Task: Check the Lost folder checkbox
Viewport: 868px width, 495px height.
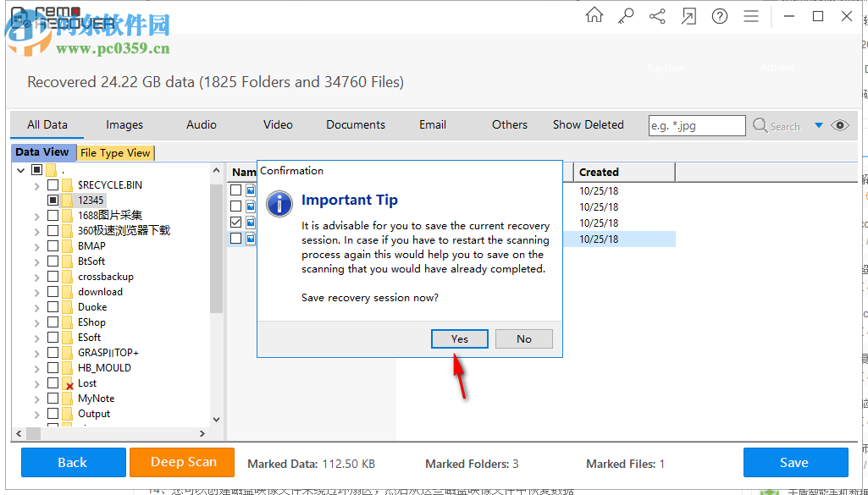Action: (x=53, y=382)
